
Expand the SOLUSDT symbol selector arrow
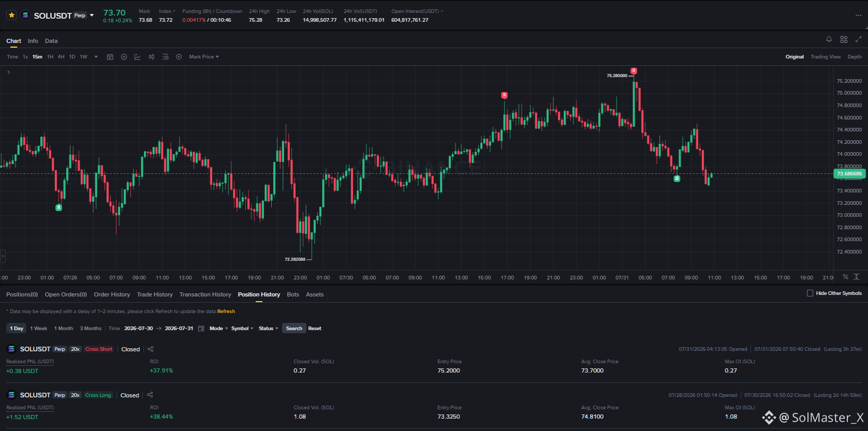92,16
